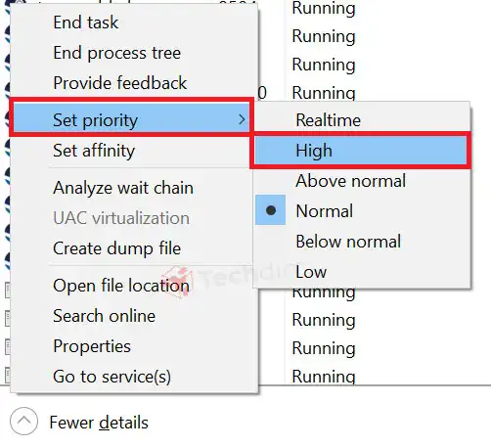The width and height of the screenshot is (491, 448).
Task: Open Provide feedback entry
Action: click(134, 83)
